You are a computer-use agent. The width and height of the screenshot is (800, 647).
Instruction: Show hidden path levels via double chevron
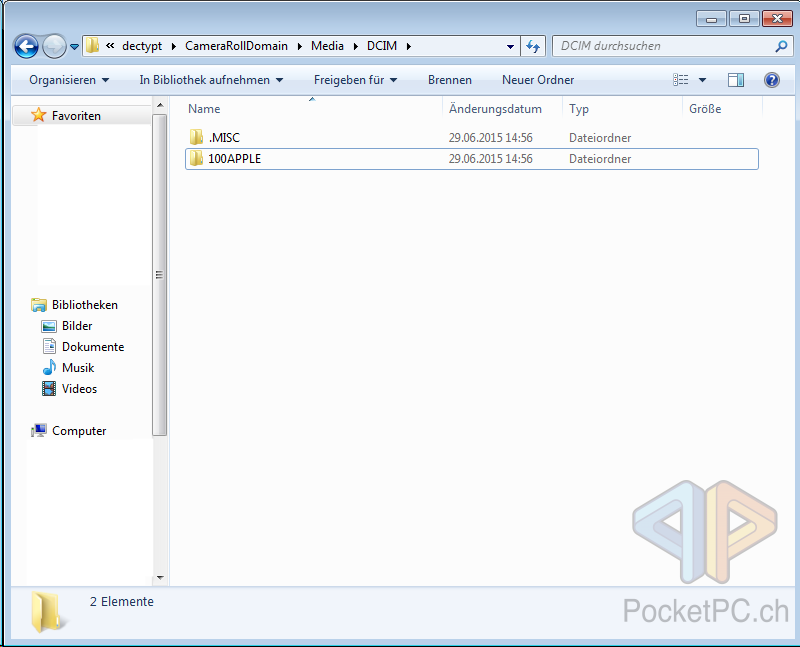pos(110,45)
